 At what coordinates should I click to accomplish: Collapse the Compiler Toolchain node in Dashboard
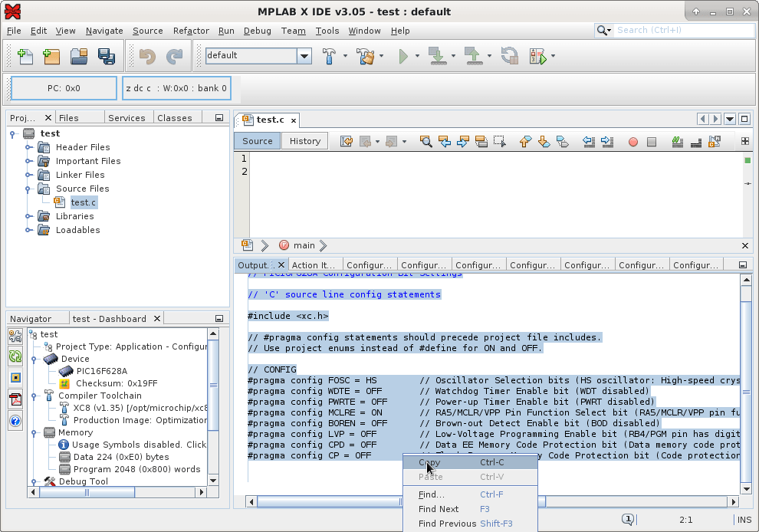[34, 396]
